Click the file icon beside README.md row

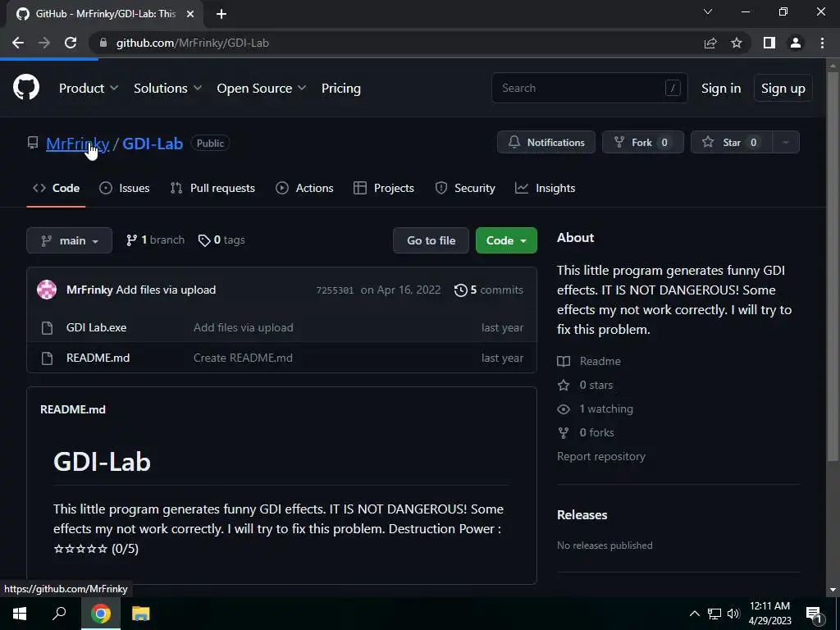[47, 358]
